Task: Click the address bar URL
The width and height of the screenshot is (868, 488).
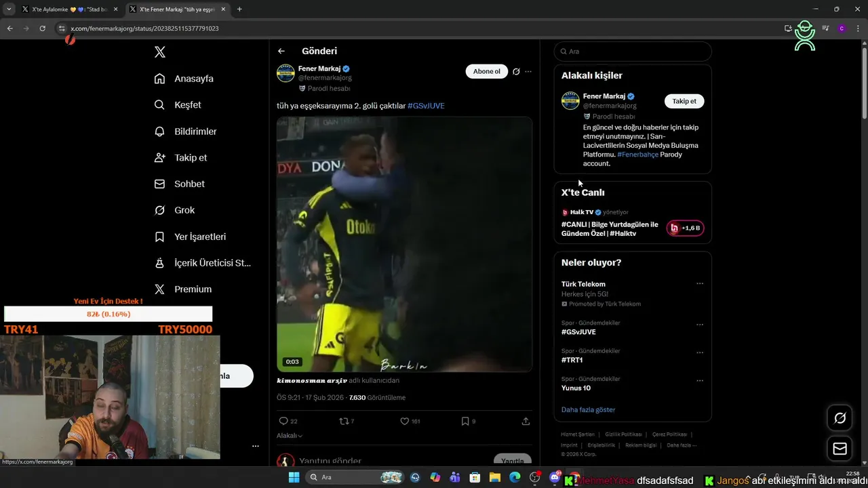Action: (144, 28)
